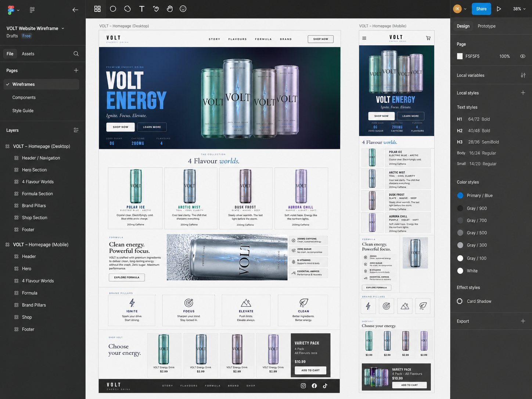This screenshot has height=399, width=532.
Task: Select the Frame tool in the toolbar
Action: (97, 9)
